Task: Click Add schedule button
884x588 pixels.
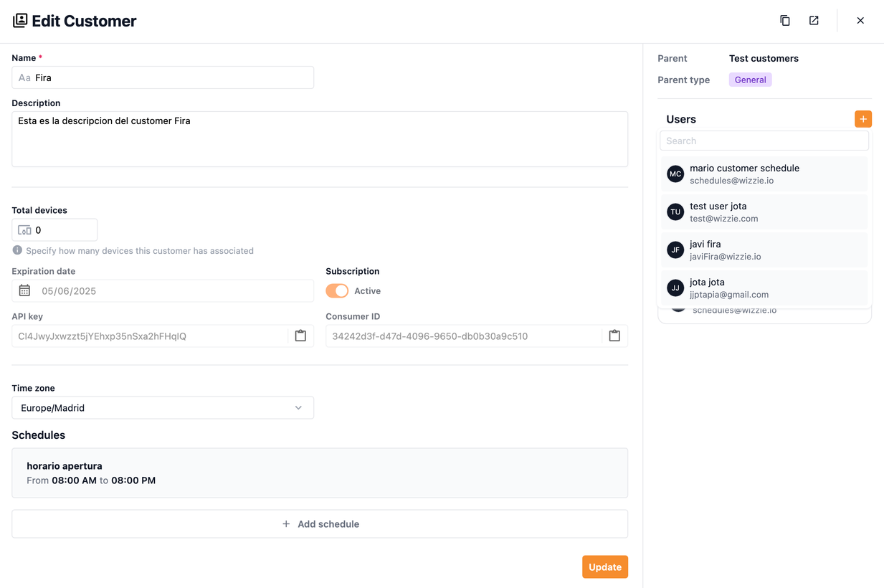Action: pyautogui.click(x=320, y=524)
